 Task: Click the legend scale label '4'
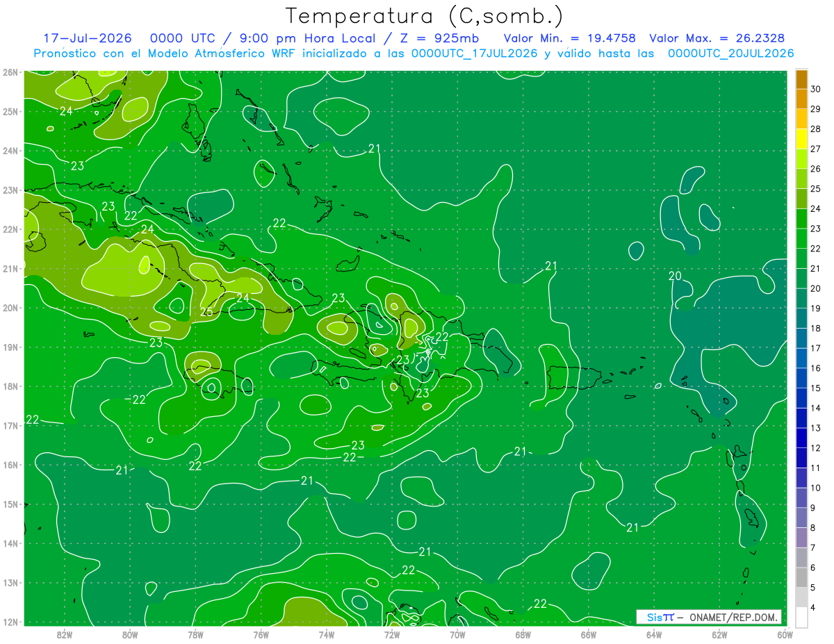[x=813, y=607]
